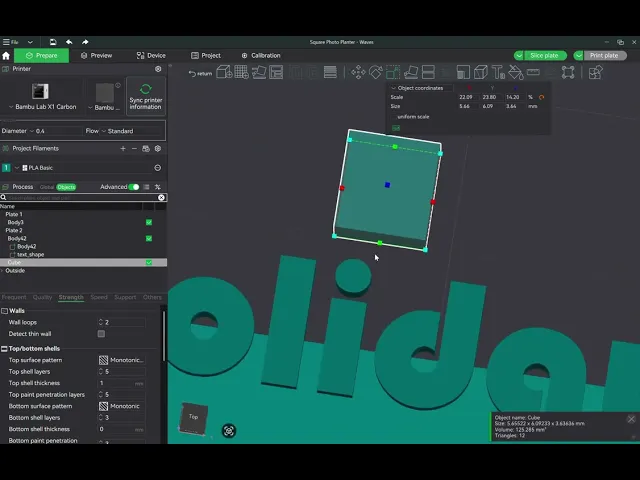The image size is (640, 480).
Task: Toggle Cube printable checkbox
Action: (149, 262)
